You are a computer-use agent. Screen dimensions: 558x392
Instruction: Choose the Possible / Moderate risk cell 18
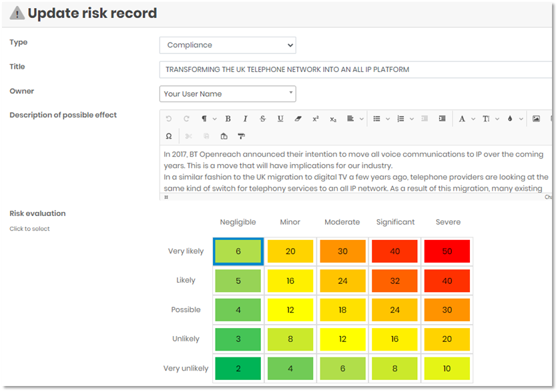tap(342, 310)
